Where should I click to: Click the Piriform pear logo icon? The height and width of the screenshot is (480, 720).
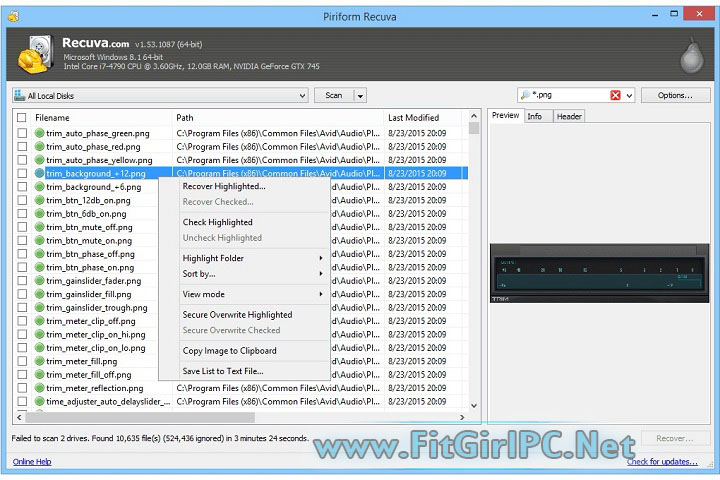click(692, 57)
